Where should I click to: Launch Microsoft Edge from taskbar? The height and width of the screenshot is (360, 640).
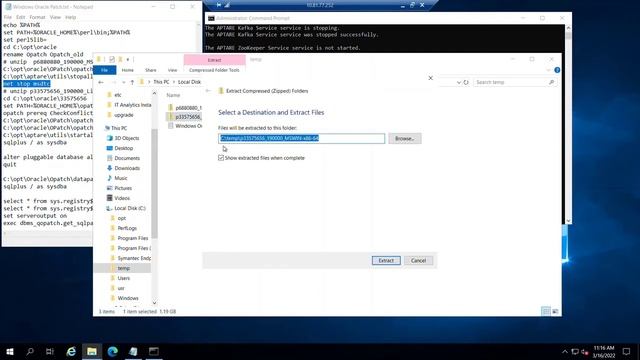[x=113, y=351]
